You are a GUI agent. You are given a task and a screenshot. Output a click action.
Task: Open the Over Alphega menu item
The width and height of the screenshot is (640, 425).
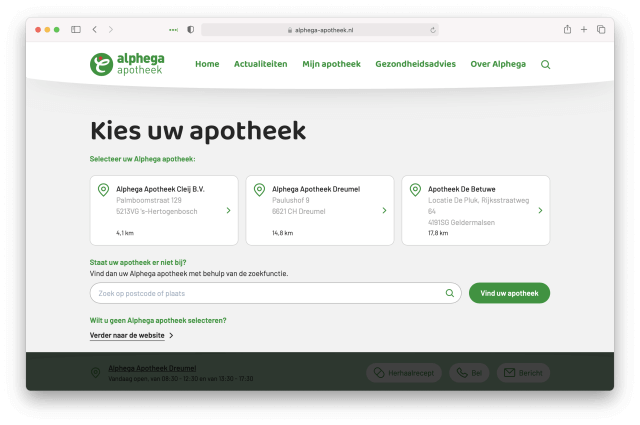[498, 64]
